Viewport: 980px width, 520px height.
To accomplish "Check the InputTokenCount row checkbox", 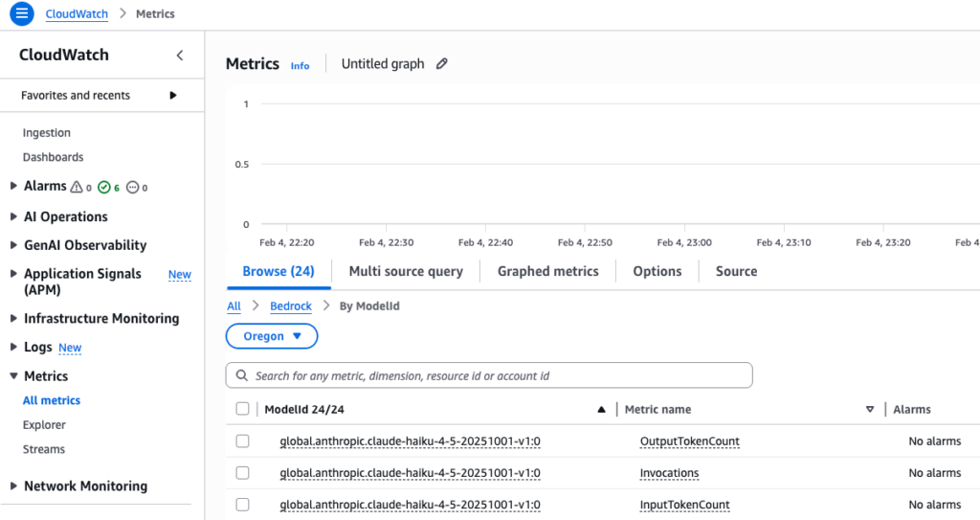I will (x=242, y=505).
